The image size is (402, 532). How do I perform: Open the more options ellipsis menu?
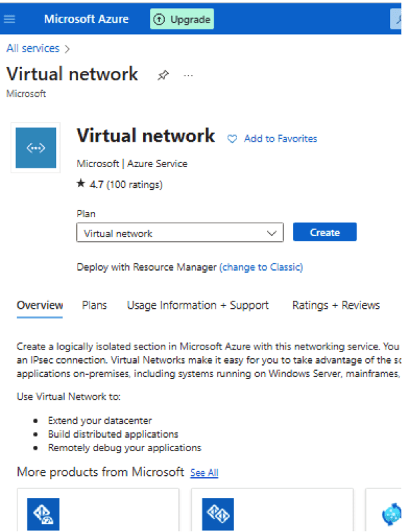pos(188,76)
